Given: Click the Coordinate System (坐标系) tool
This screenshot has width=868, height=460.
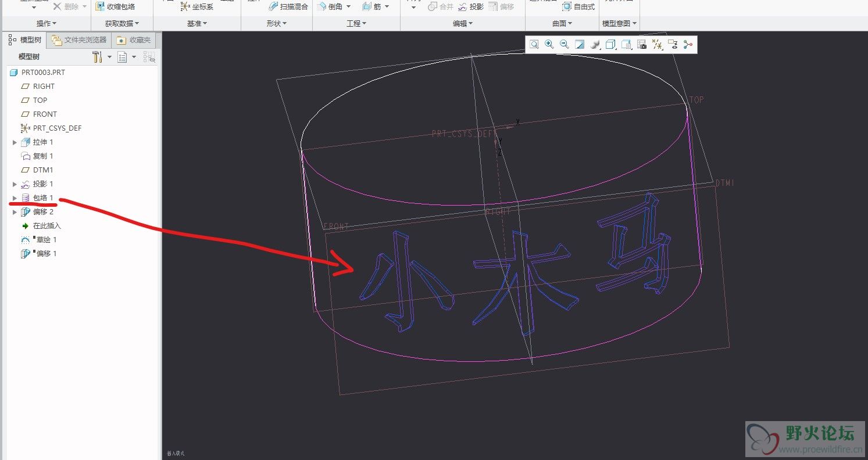Looking at the screenshot, I should point(197,6).
